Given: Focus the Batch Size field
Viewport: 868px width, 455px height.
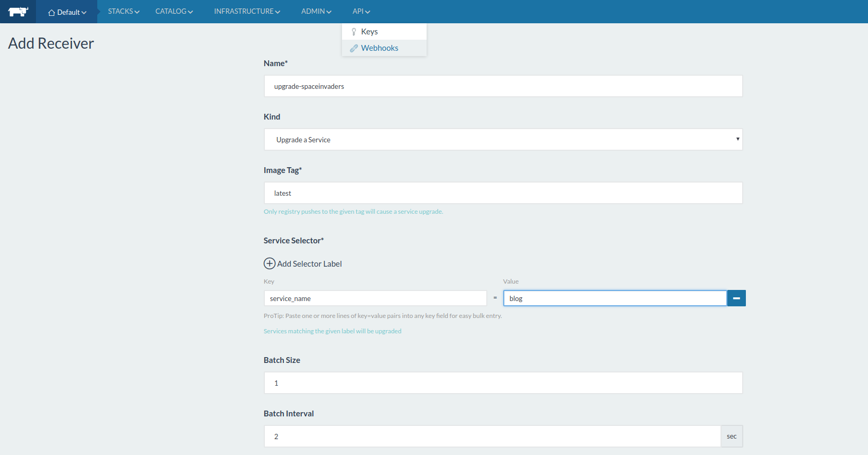Looking at the screenshot, I should [x=503, y=383].
